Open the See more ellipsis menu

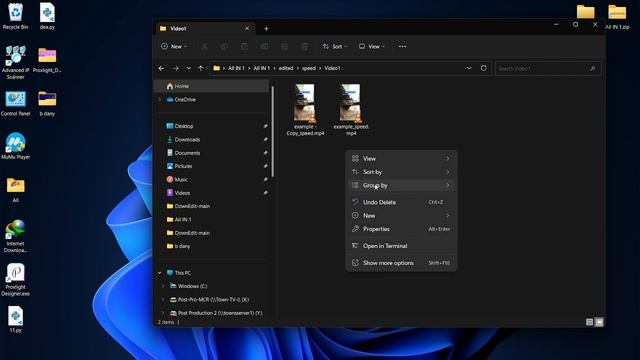click(402, 47)
